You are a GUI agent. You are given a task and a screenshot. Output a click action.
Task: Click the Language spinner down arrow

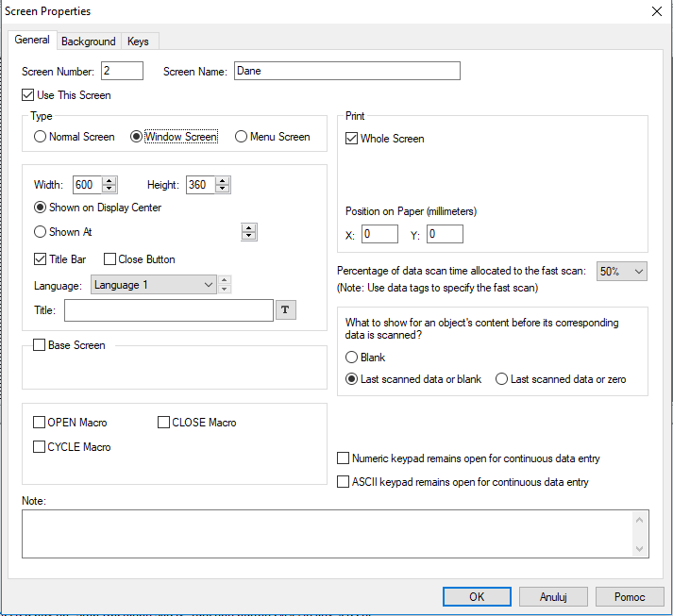tap(225, 289)
